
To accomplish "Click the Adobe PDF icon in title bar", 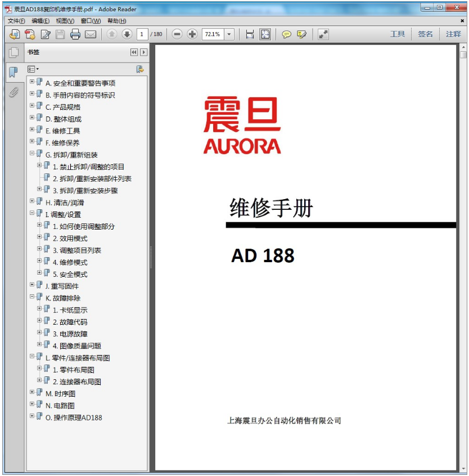I will tap(8, 9).
